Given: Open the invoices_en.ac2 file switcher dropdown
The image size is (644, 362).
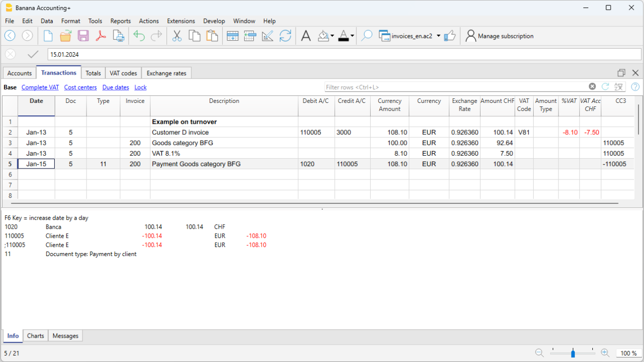Looking at the screenshot, I should (x=438, y=36).
